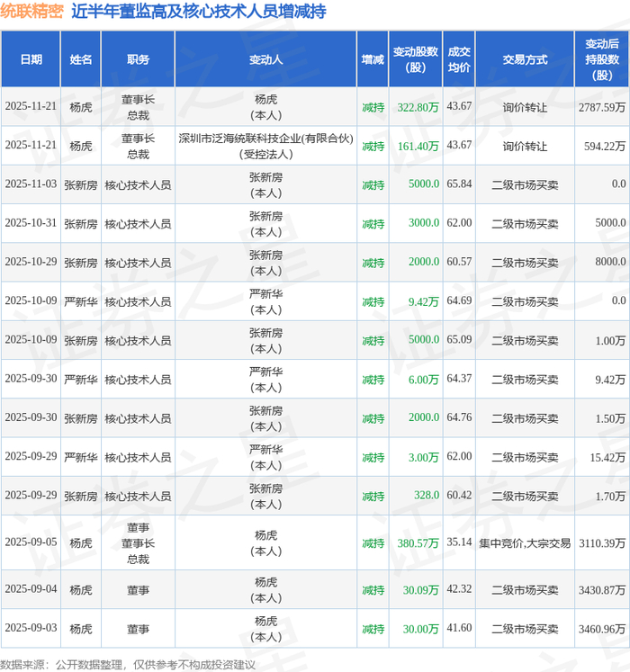Select the 职务 column header
630x672 pixels.
coord(138,59)
